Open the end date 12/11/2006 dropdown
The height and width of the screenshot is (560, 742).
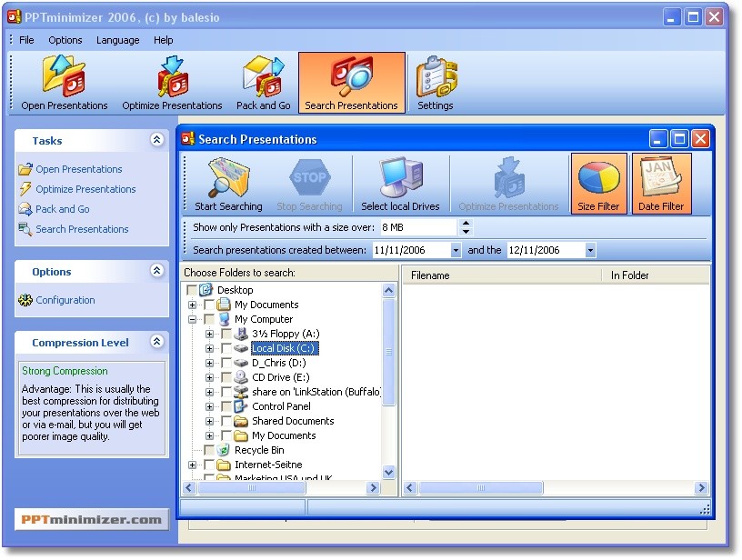[590, 250]
